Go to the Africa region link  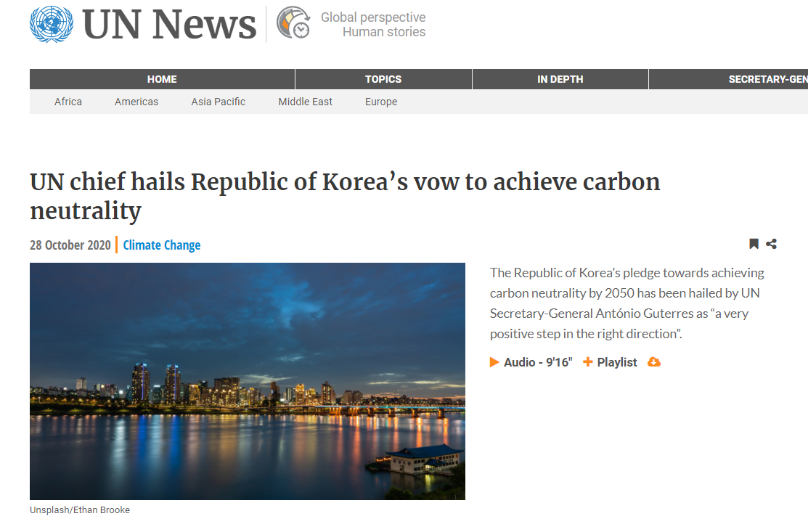tap(68, 102)
